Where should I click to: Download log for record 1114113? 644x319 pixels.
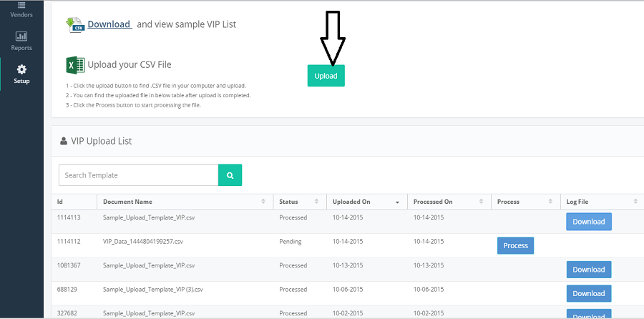coord(589,222)
